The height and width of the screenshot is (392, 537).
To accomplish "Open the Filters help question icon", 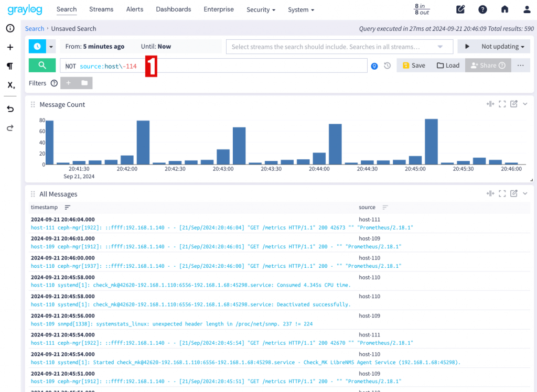I will point(54,83).
